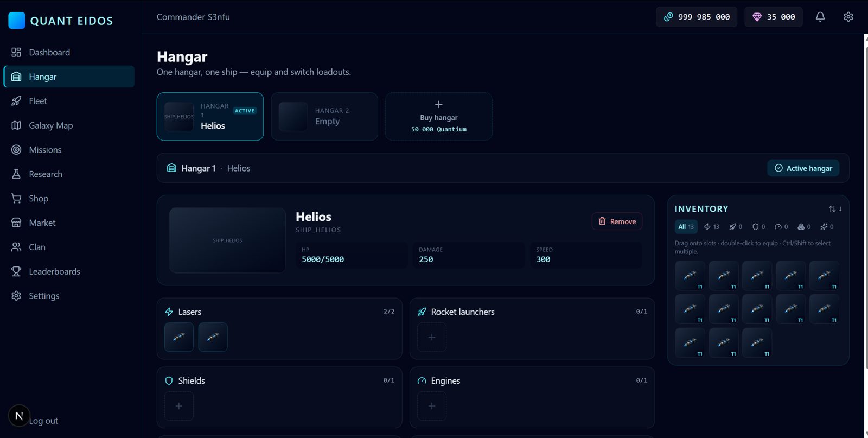Click the Clan people icon

coord(16,247)
